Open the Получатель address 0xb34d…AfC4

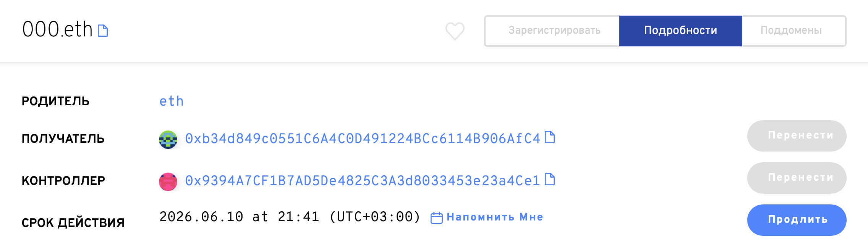(362, 139)
